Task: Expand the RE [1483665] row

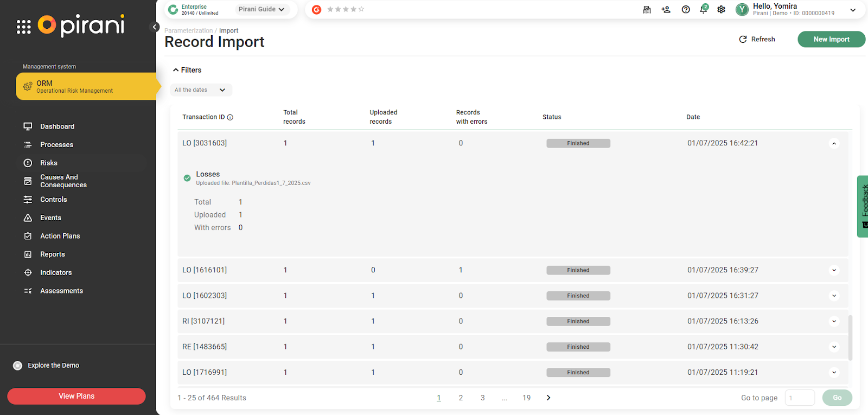Action: coord(834,347)
